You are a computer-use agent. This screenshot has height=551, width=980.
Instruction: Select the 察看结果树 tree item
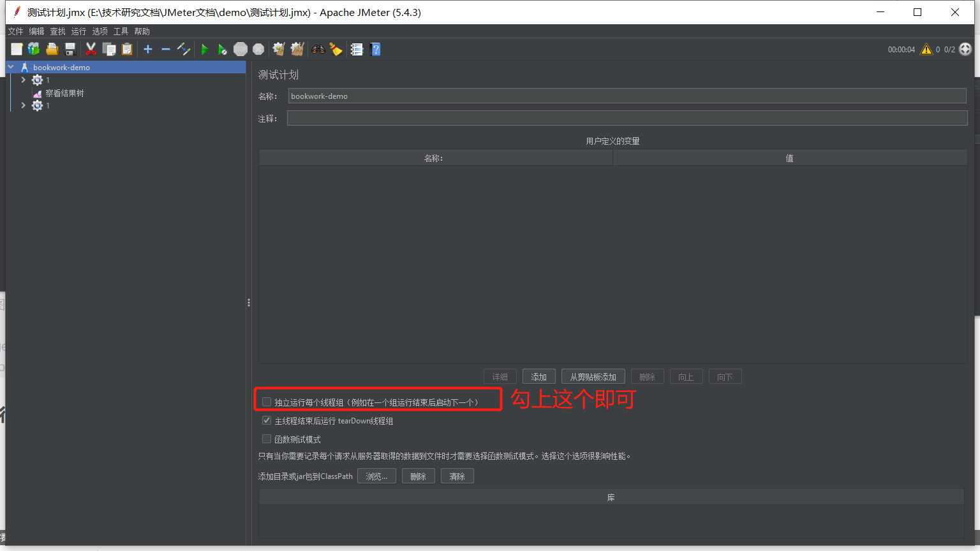[64, 93]
